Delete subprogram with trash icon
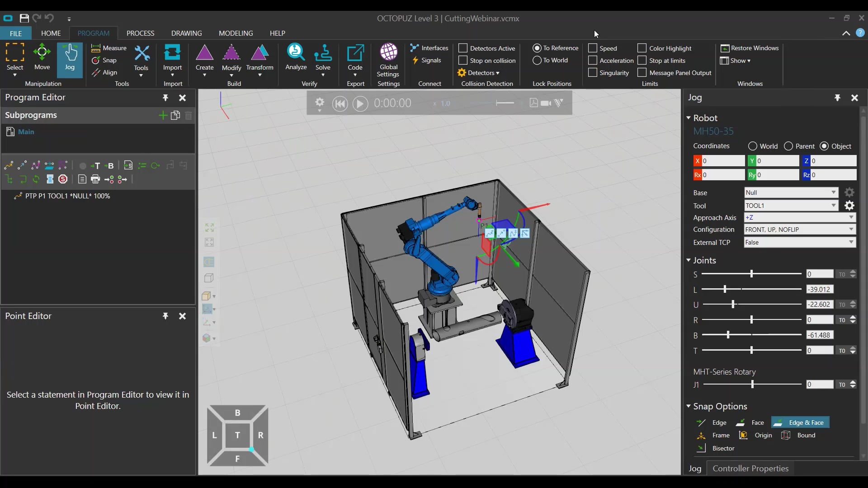This screenshot has height=488, width=868. coord(189,115)
